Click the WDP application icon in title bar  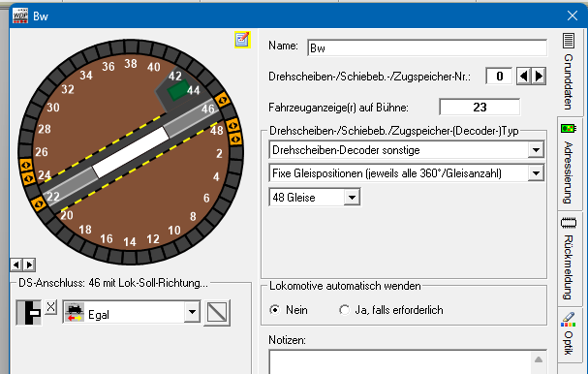coord(20,16)
